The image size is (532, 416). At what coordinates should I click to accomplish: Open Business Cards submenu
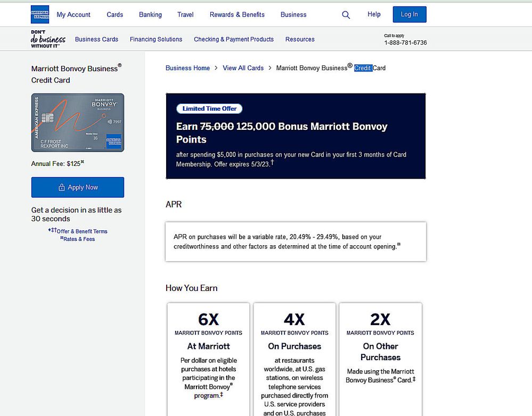[97, 39]
